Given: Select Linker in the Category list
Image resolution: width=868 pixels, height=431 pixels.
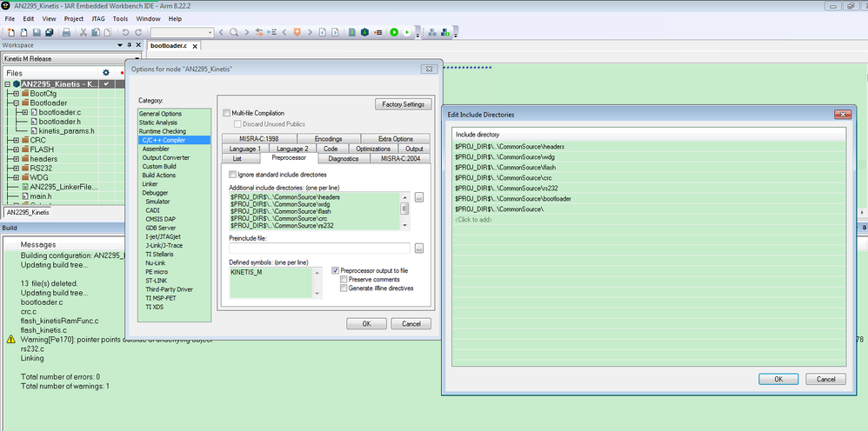Looking at the screenshot, I should click(150, 183).
